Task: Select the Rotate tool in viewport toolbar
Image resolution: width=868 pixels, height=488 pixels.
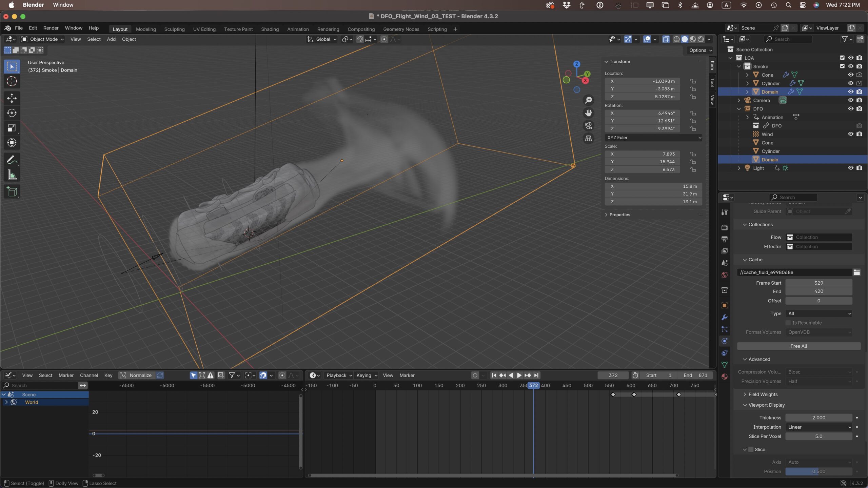Action: [x=12, y=113]
